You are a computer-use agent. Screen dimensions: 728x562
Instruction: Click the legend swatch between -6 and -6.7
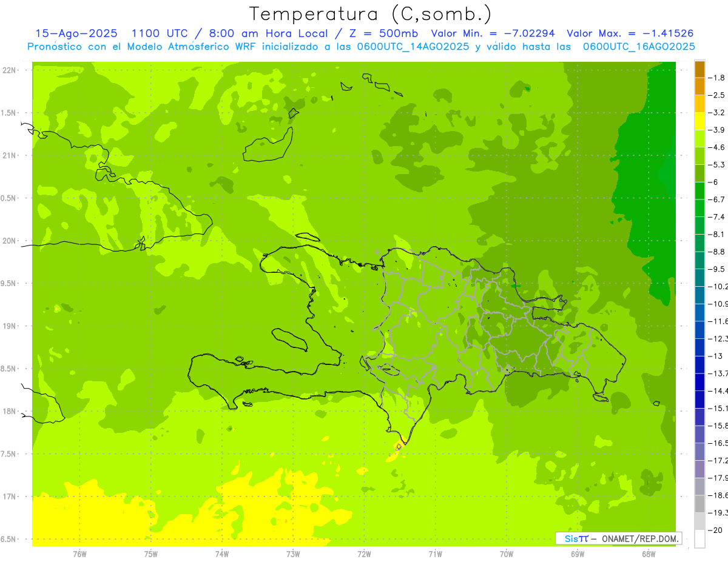(699, 190)
